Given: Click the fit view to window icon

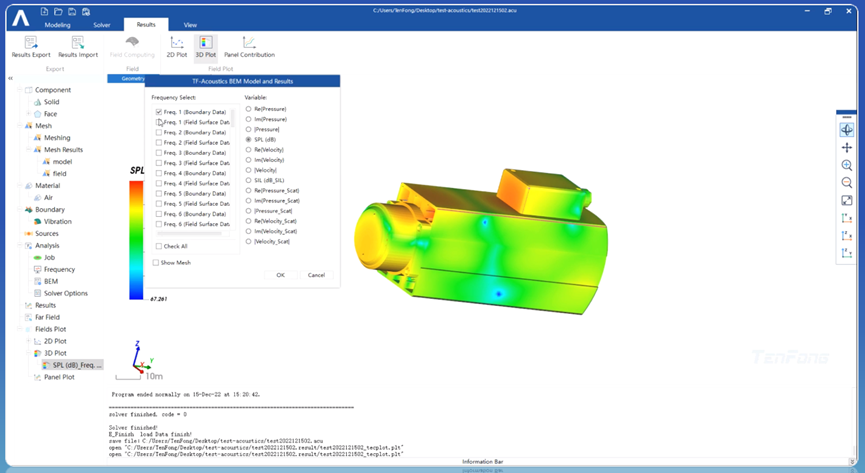Looking at the screenshot, I should 847,200.
